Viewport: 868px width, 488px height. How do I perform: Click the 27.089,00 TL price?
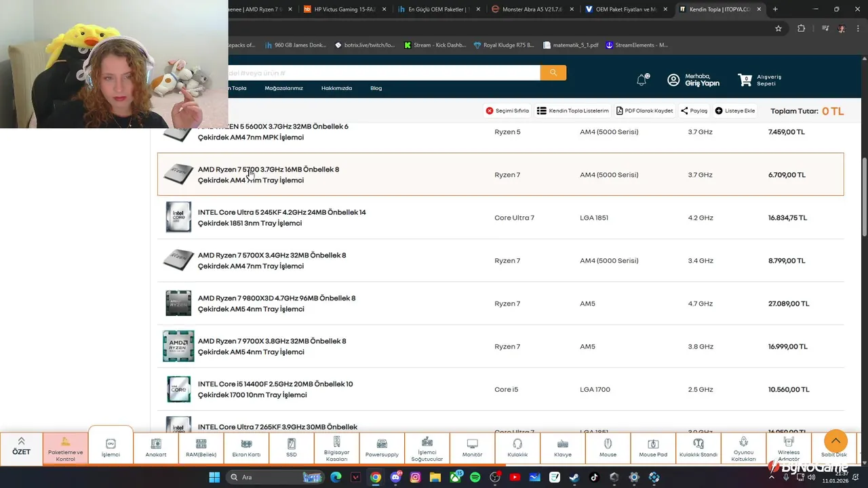[789, 304]
